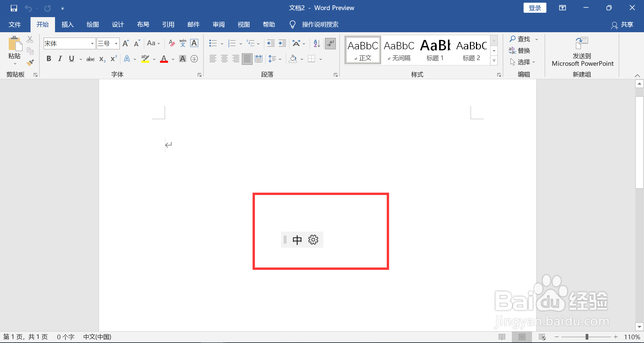Toggle show paragraph marks button
Screen dimensions: 644x343
(330, 43)
